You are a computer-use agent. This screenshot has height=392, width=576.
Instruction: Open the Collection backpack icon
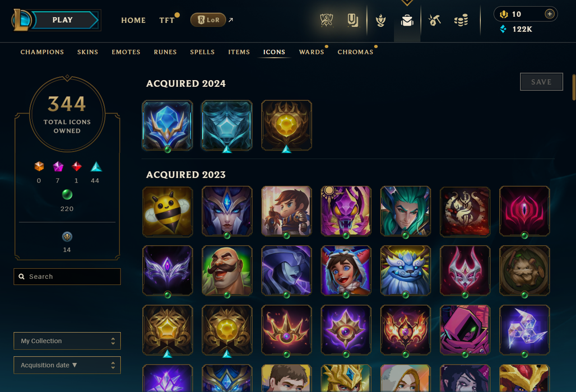click(407, 21)
